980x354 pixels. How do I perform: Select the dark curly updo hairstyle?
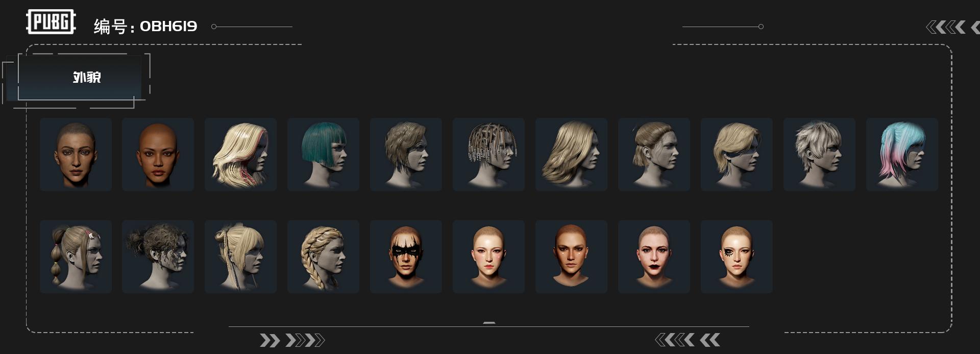click(x=158, y=256)
